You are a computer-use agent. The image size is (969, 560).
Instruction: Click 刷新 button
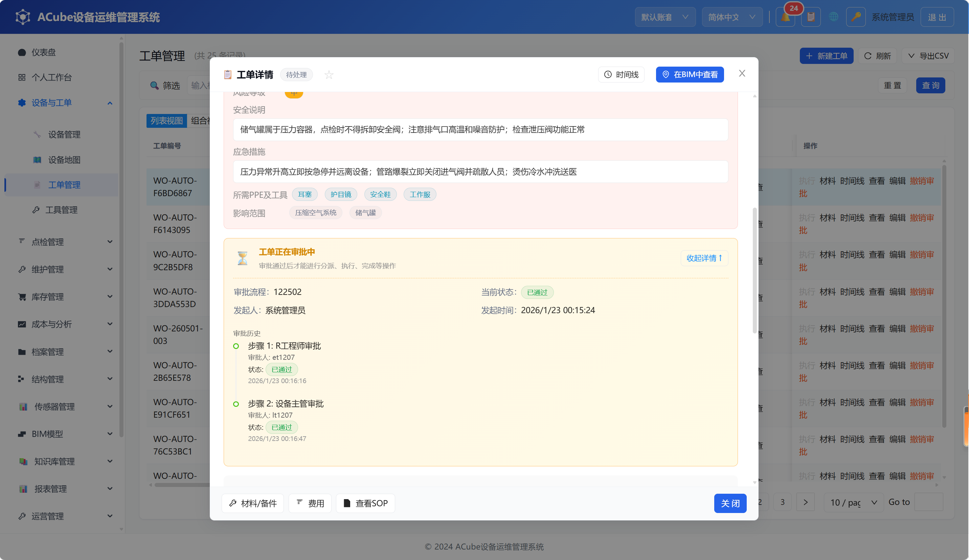tap(877, 56)
